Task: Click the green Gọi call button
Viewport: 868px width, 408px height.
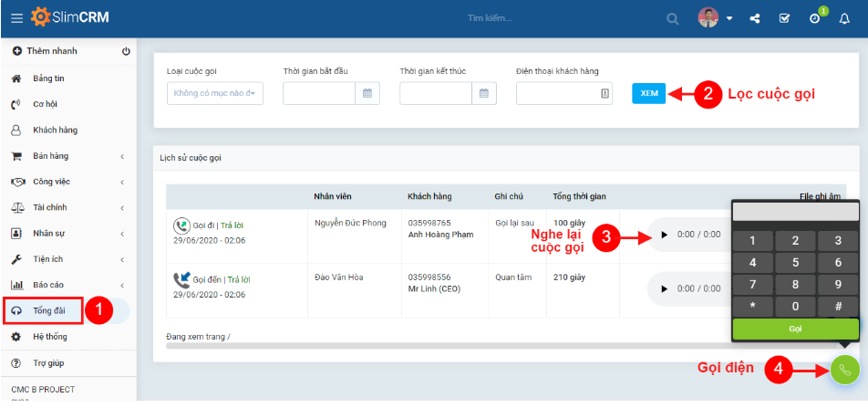Action: [x=795, y=330]
